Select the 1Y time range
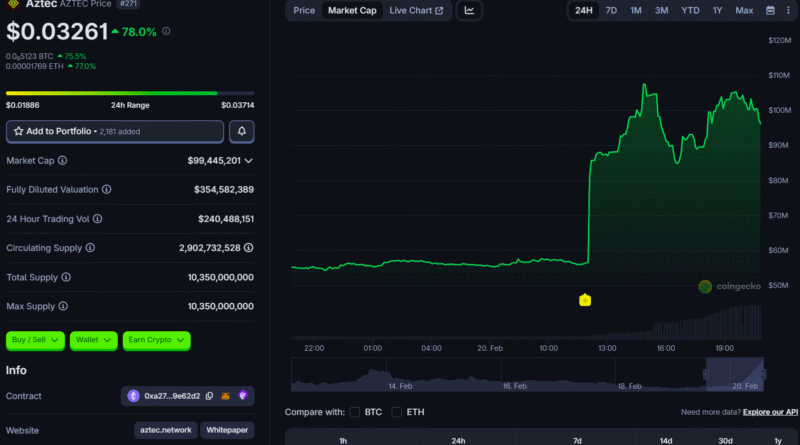The image size is (800, 445). coord(717,10)
